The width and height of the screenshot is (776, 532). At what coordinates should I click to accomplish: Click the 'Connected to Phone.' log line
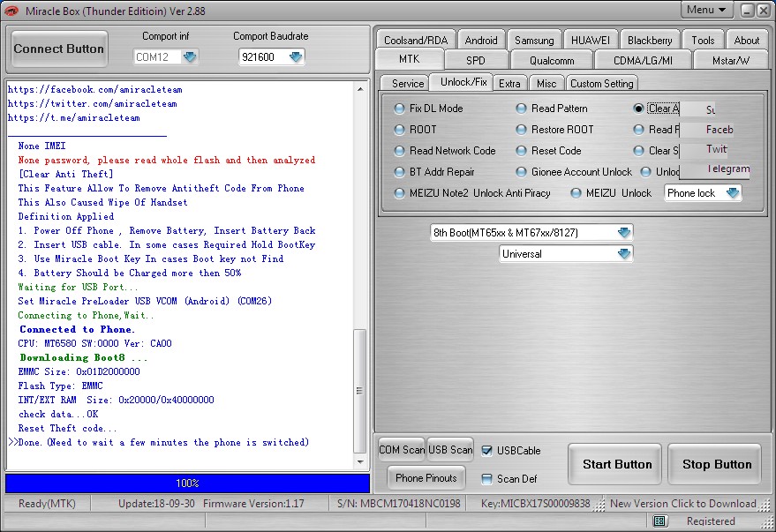77,329
